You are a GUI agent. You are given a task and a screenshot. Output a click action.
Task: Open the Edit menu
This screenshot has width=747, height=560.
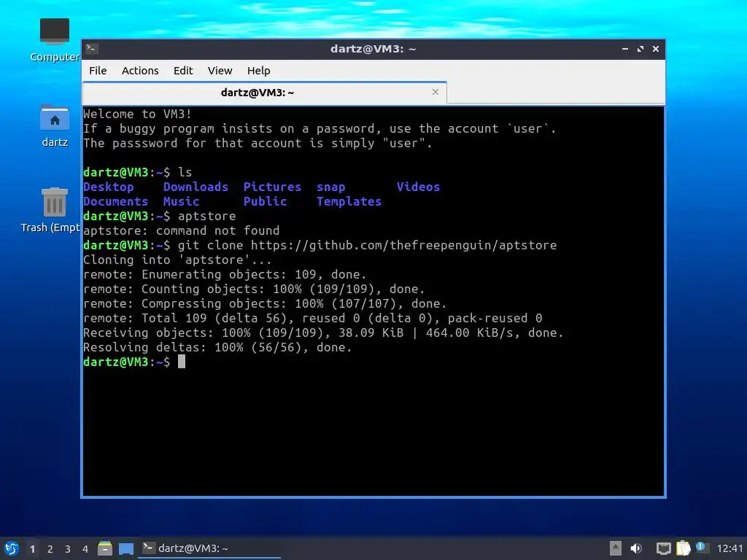click(183, 71)
